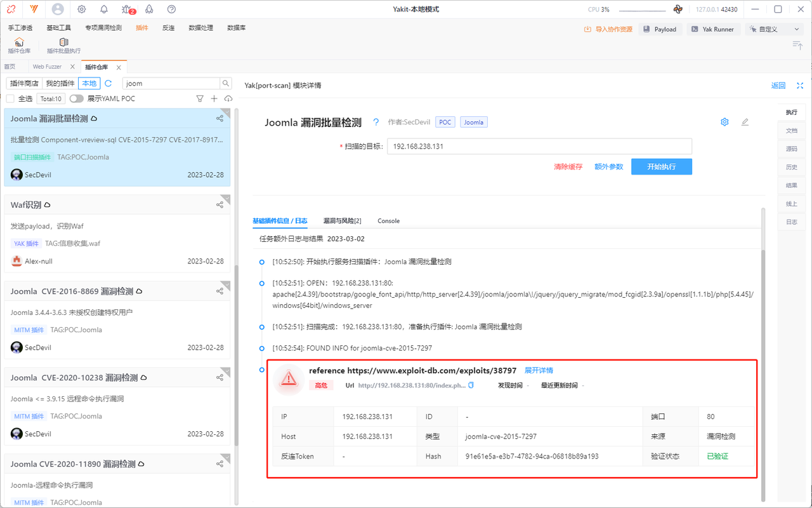This screenshot has height=508, width=812.
Task: Select the 本地 source
Action: [x=89, y=83]
